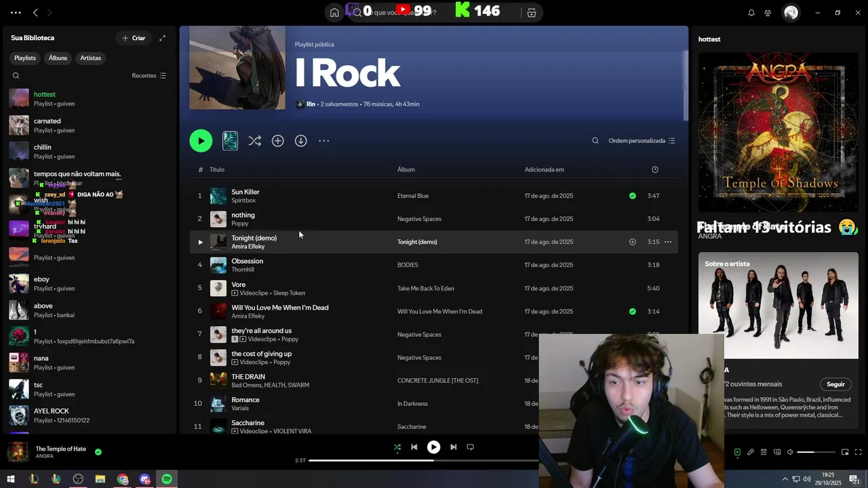The width and height of the screenshot is (868, 488).
Task: Search in Sua Biblioteca magnifier icon
Action: coord(16,76)
